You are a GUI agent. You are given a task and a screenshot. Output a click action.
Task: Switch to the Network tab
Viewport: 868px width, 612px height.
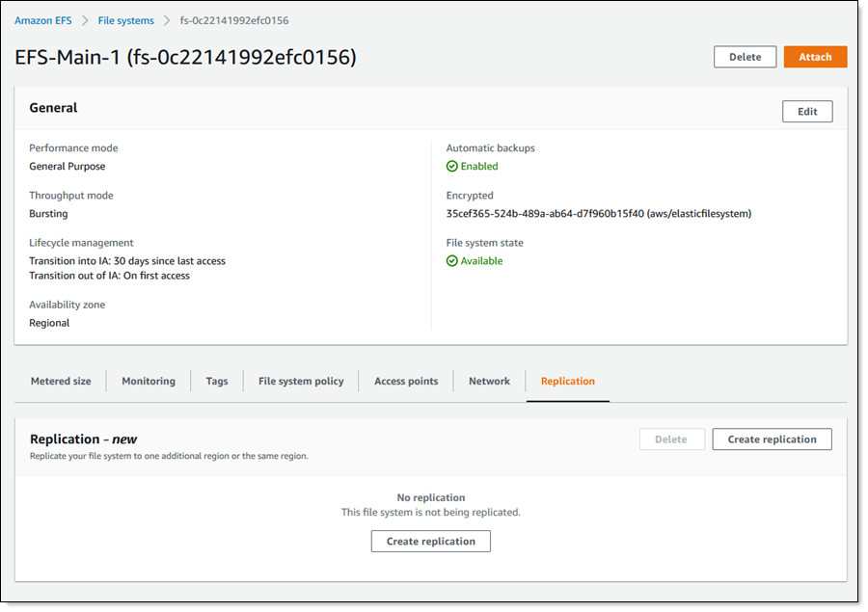coord(489,381)
